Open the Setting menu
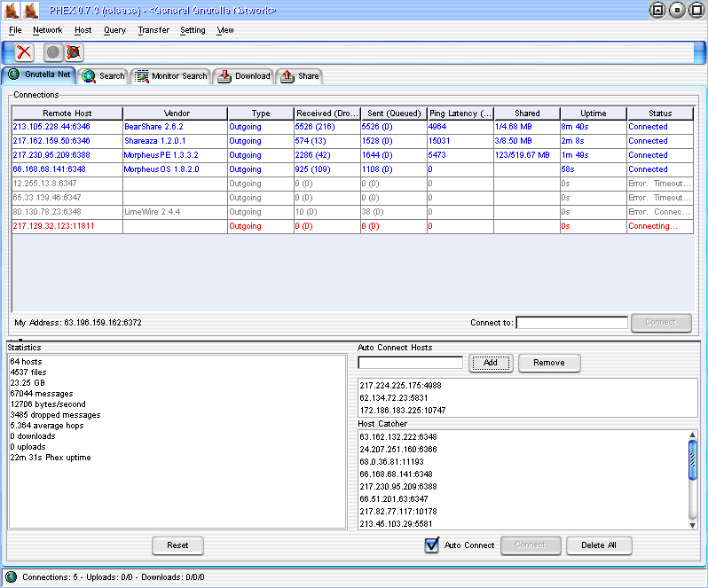This screenshot has height=588, width=708. point(193,30)
